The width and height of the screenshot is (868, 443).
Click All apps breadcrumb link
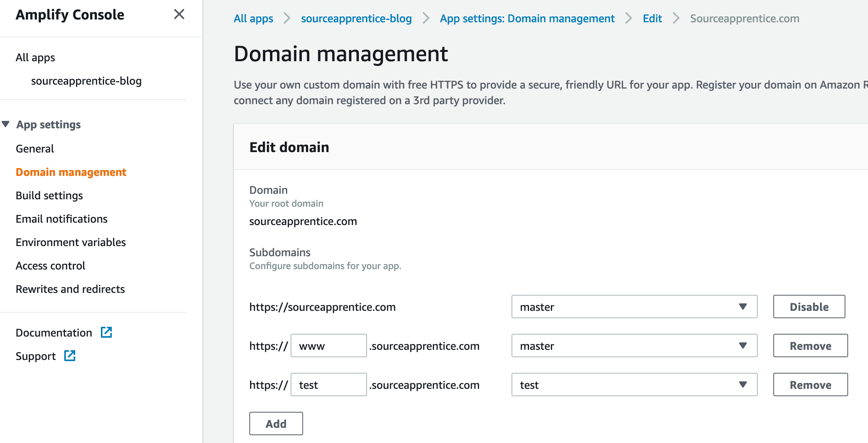(x=254, y=18)
